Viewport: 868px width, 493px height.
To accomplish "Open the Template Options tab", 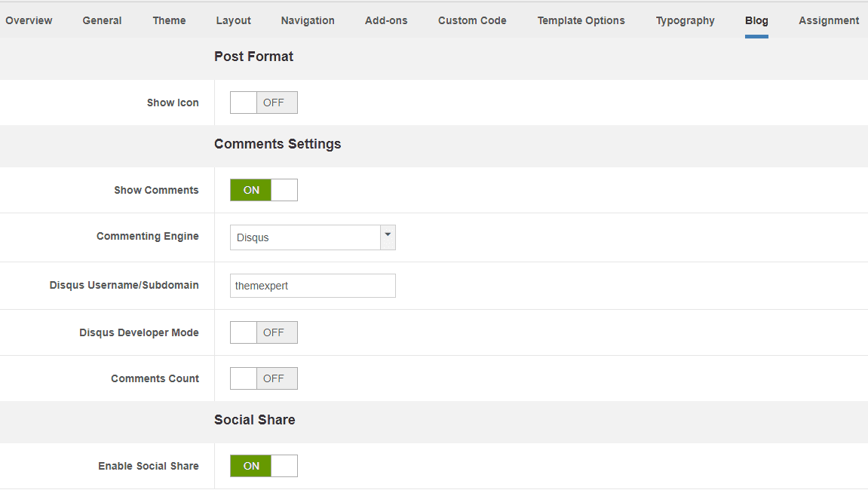I will pyautogui.click(x=581, y=20).
